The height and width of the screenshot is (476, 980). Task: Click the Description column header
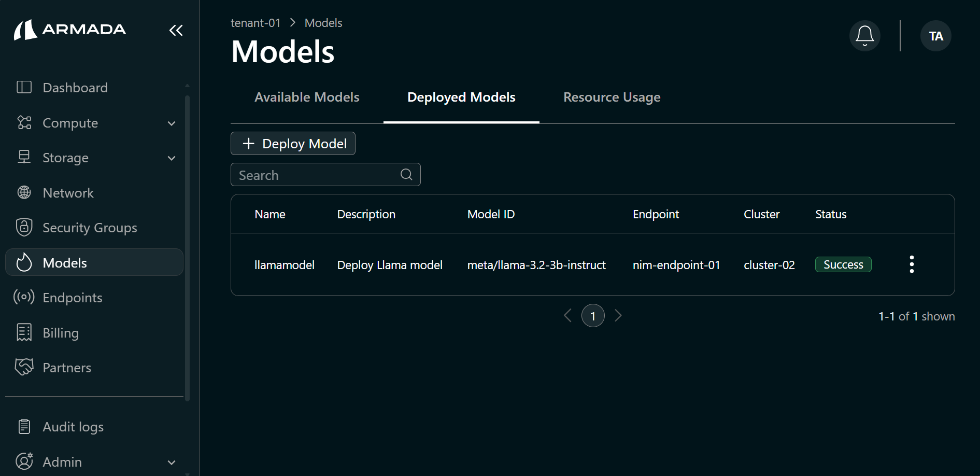(x=366, y=214)
